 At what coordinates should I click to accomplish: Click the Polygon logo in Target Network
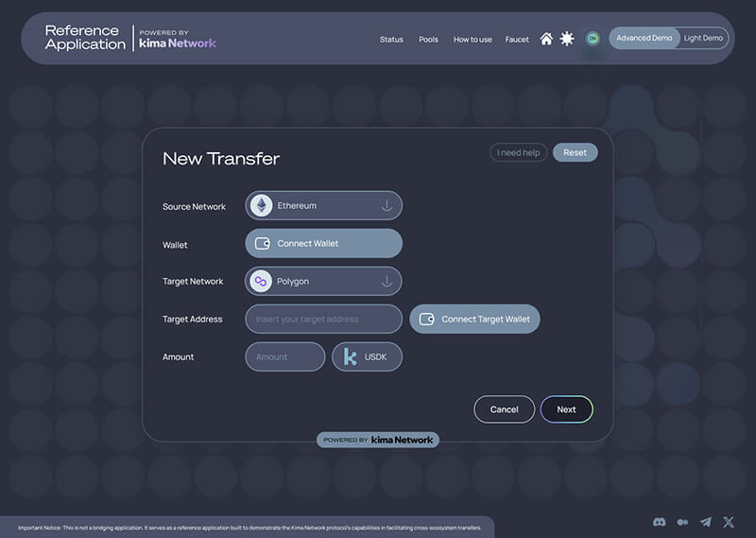(261, 282)
